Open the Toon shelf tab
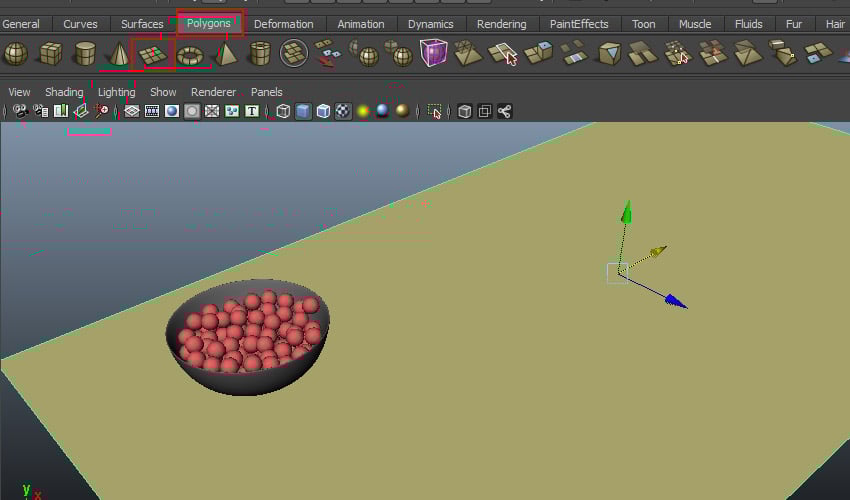This screenshot has width=850, height=500. (x=643, y=24)
